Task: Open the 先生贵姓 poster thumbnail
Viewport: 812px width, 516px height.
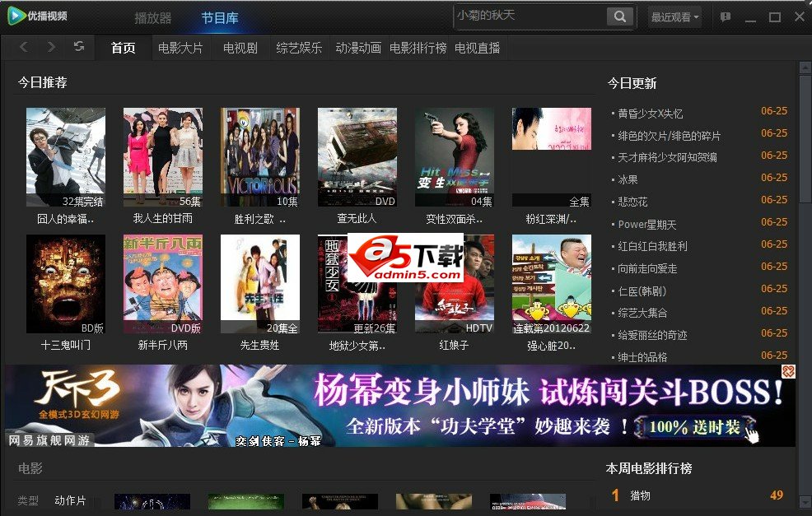Action: (x=260, y=284)
